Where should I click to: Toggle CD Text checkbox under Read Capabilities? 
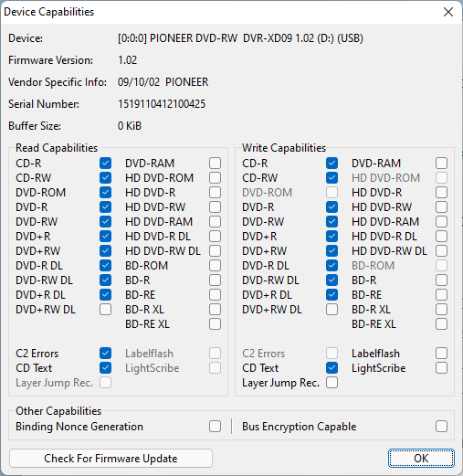coord(105,368)
